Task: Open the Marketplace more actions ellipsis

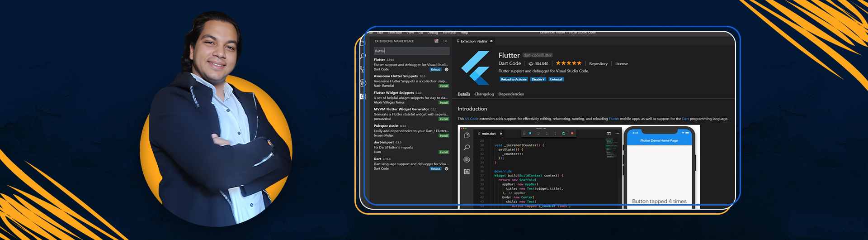Action: pyautogui.click(x=445, y=41)
